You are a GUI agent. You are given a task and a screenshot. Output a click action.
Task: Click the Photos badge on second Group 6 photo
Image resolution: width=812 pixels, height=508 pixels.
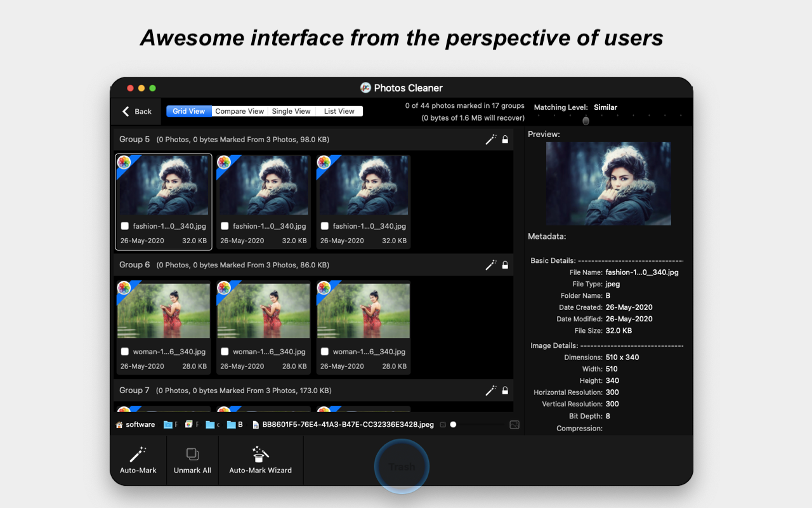pyautogui.click(x=224, y=288)
